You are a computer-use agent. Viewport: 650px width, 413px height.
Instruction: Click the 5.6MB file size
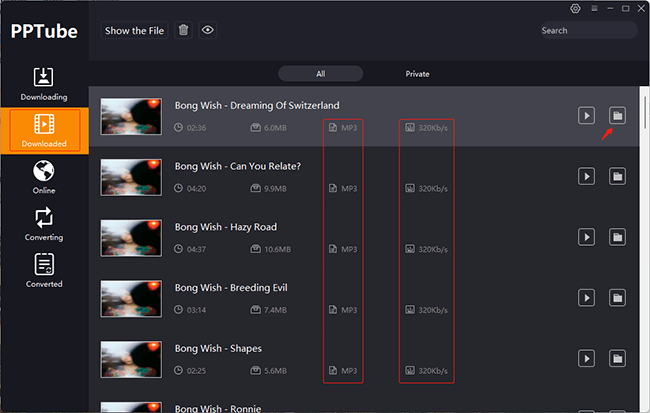(275, 371)
